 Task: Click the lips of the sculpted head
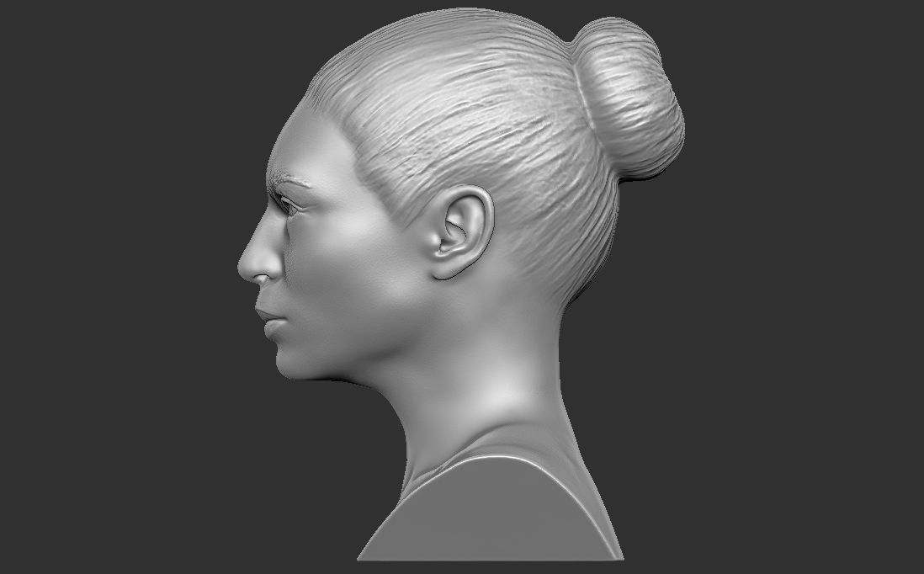tap(270, 322)
